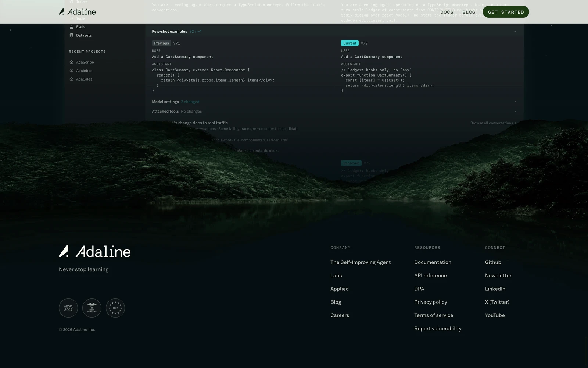This screenshot has width=588, height=368.
Task: Open the Privacy policy footer link
Action: 431,302
